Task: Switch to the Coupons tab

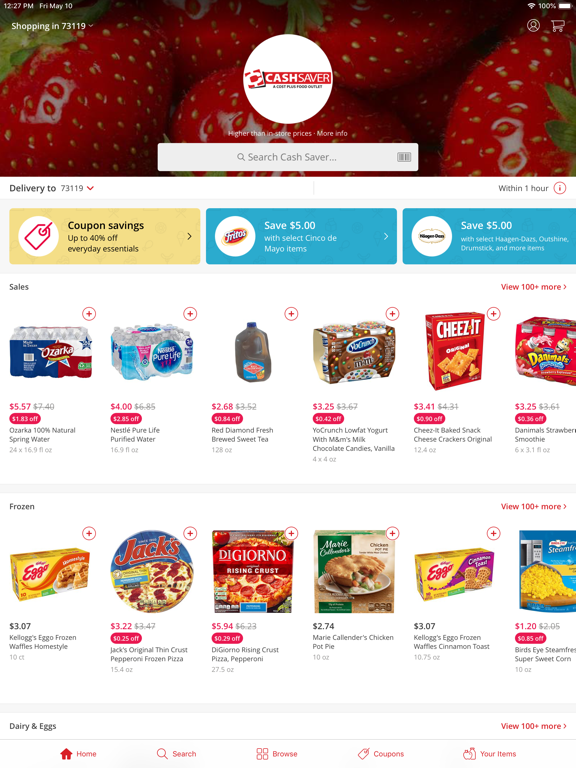Action: click(381, 753)
